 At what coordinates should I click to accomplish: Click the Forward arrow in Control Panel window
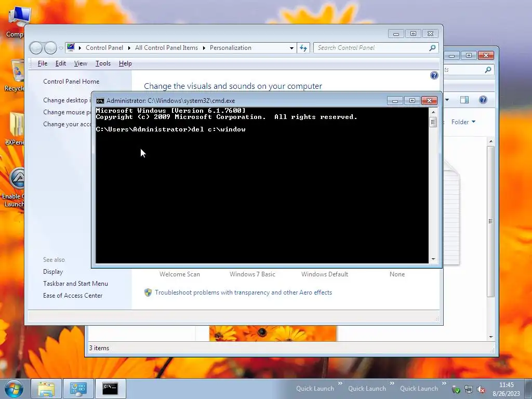(50, 48)
